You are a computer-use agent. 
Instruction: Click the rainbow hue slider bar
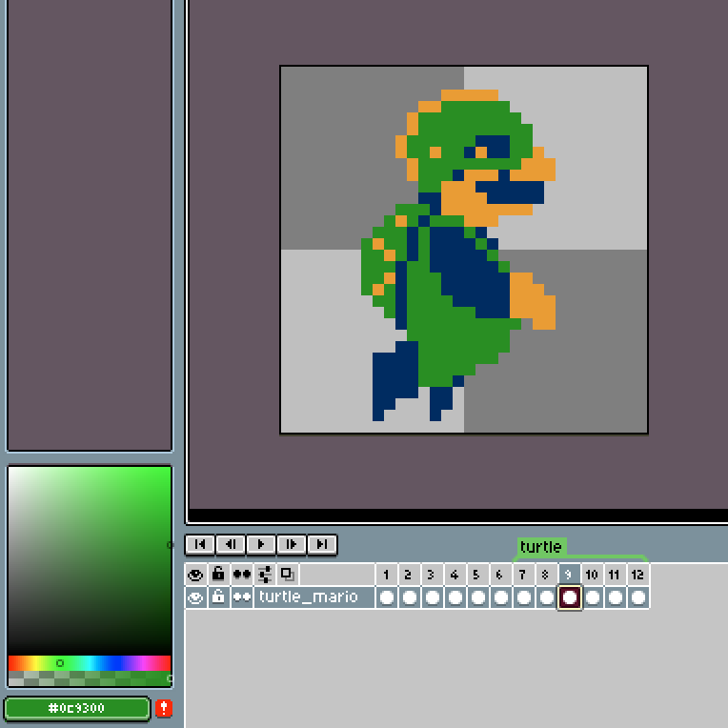coord(90,663)
